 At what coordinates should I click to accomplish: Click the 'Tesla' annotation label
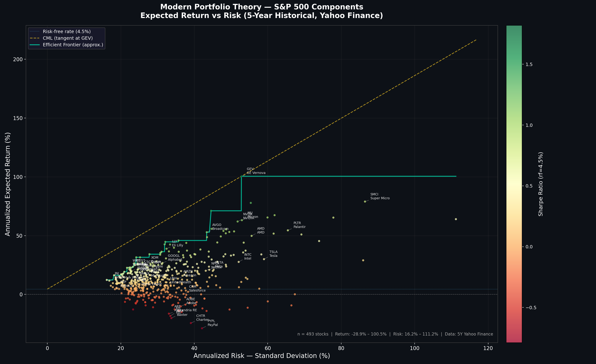click(273, 256)
